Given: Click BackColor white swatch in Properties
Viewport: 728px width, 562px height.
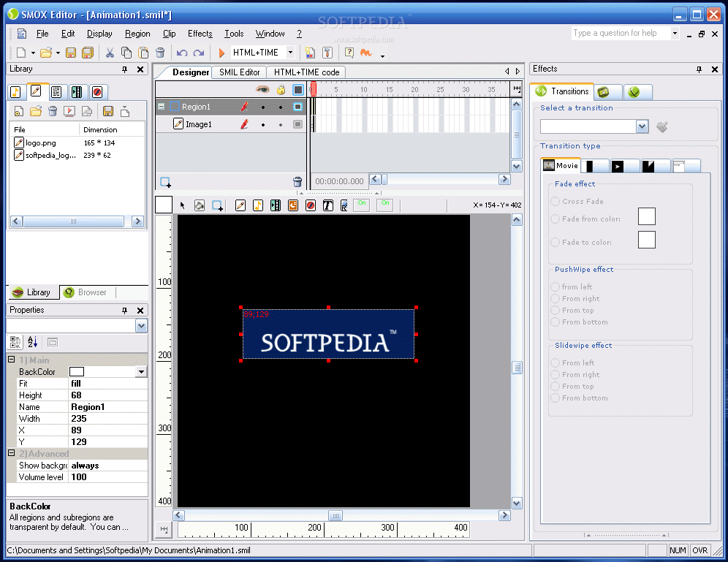Looking at the screenshot, I should 77,372.
